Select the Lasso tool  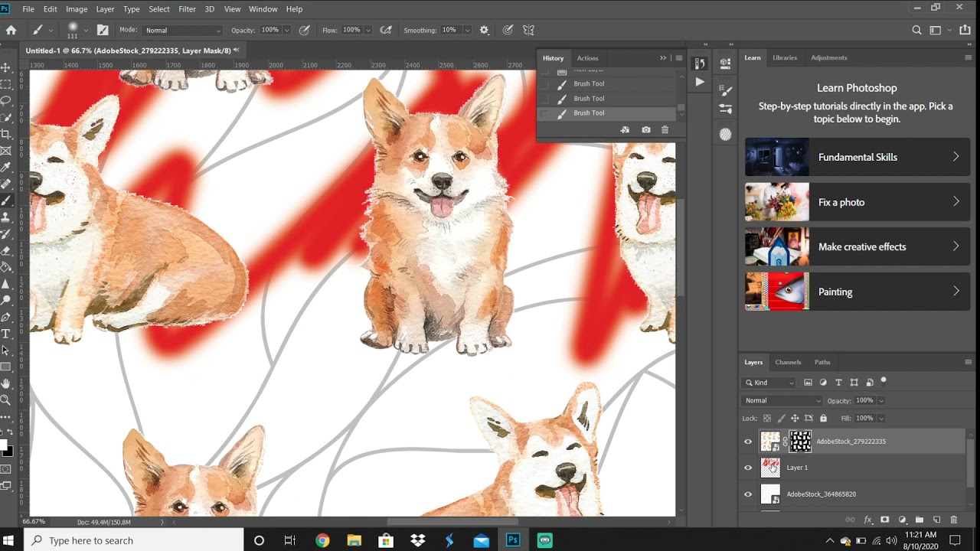6,100
